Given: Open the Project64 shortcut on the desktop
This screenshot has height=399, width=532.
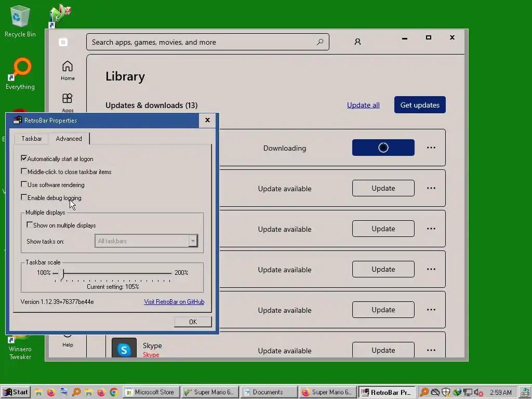Looking at the screenshot, I should [60, 16].
